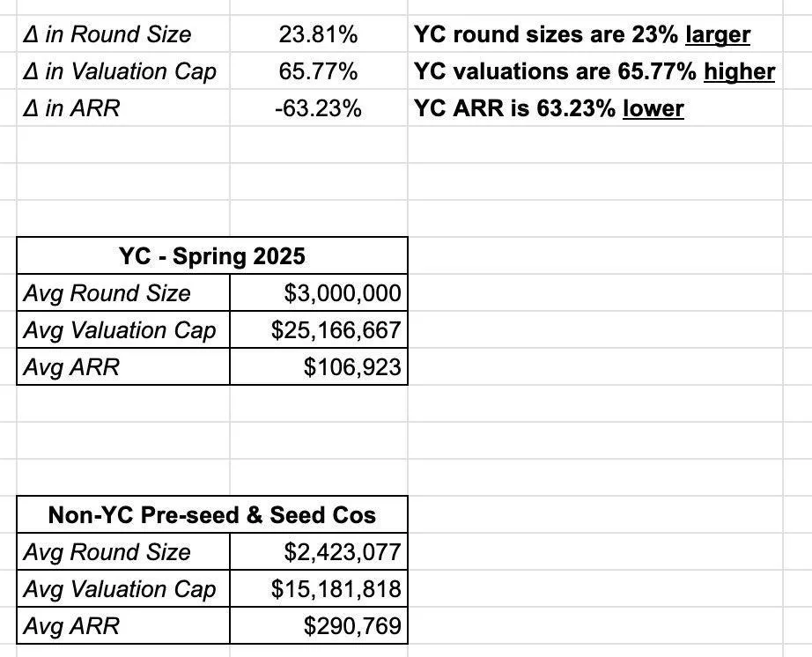Click "Avg ARR" label in Non-YC table
The image size is (812, 657).
pyautogui.click(x=70, y=626)
